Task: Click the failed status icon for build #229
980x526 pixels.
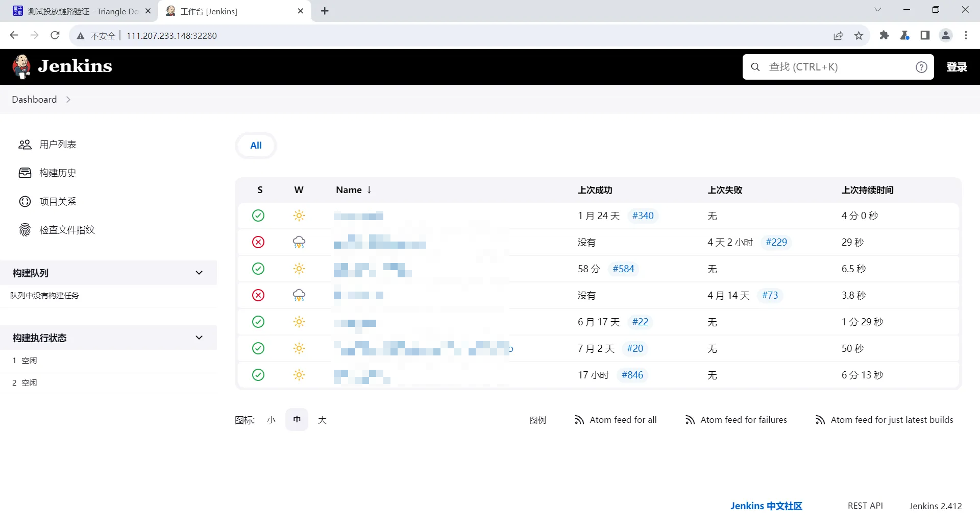Action: click(x=258, y=242)
